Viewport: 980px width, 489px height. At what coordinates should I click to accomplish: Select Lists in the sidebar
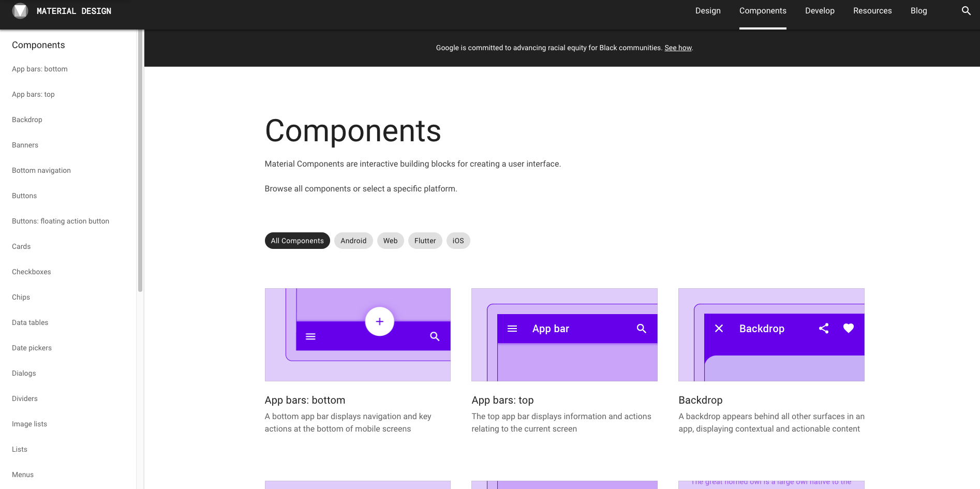(20, 449)
